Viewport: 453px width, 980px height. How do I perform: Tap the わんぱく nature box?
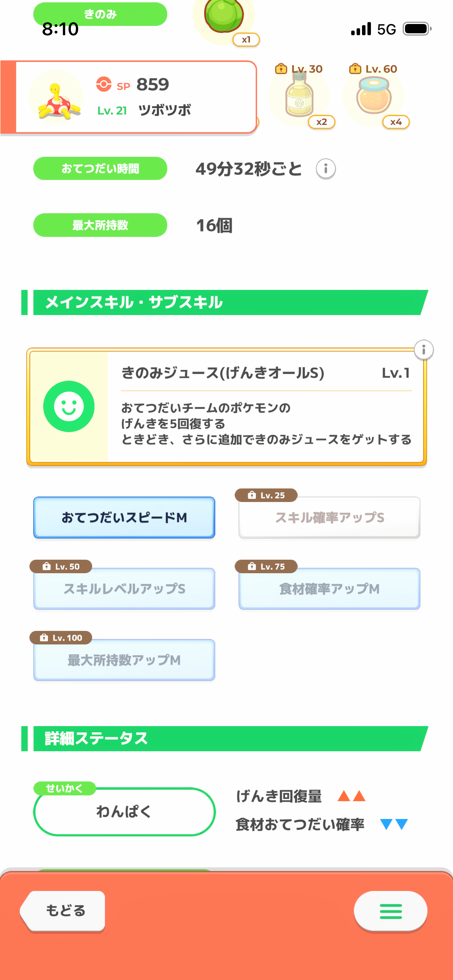pos(124,812)
